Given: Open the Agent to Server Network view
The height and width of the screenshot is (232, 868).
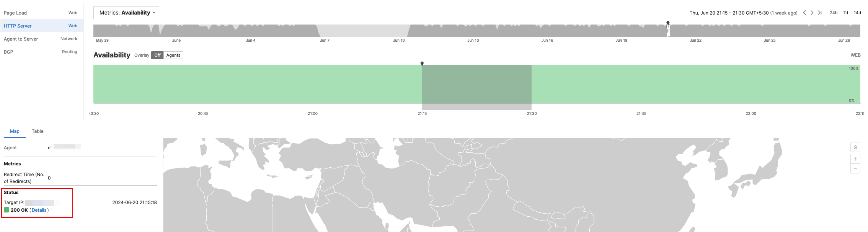Looking at the screenshot, I should tap(21, 39).
